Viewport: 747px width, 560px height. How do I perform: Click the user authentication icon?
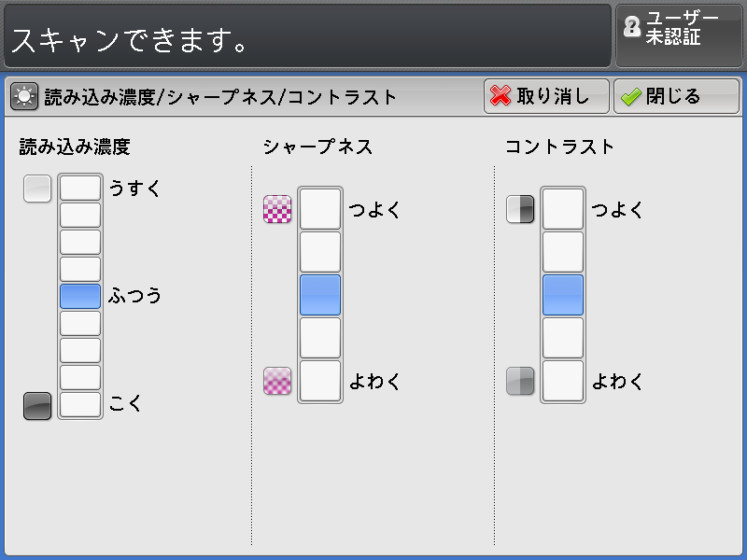click(632, 29)
